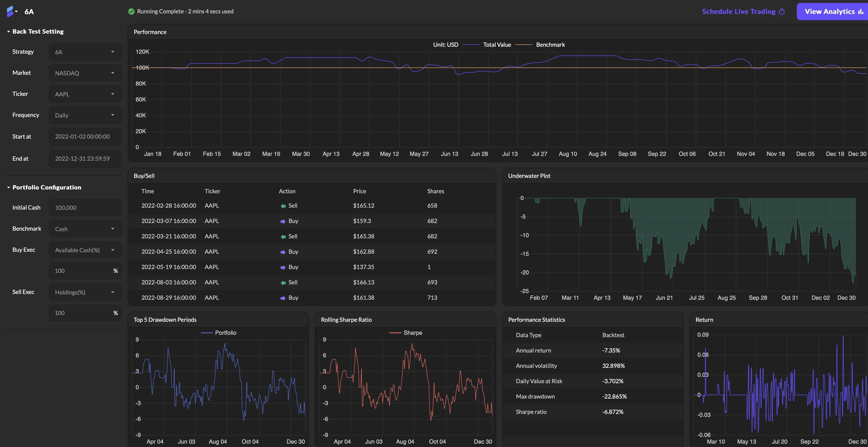Viewport: 868px width, 447px height.
Task: Toggle the Portfolio legend swatch in Drawdown chart
Action: [x=207, y=333]
